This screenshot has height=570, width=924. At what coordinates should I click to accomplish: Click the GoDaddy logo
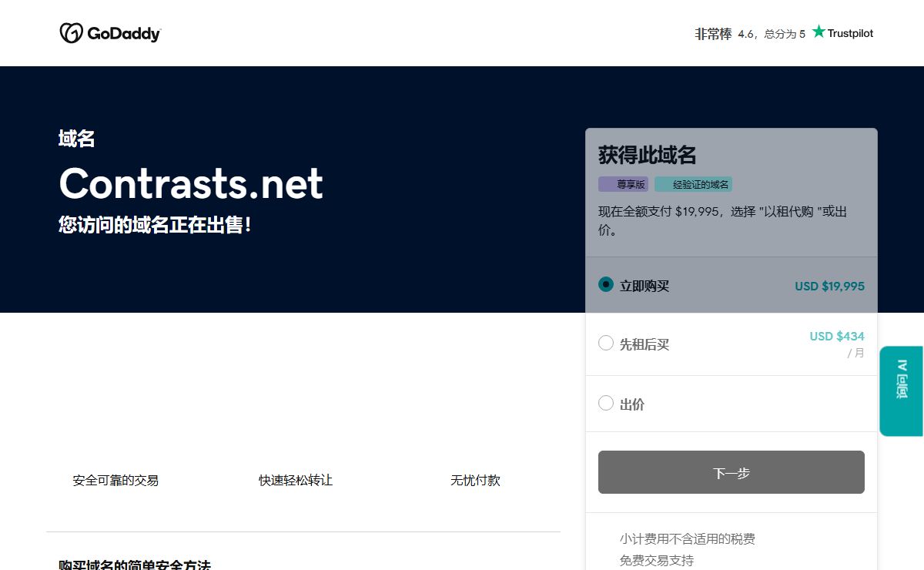(x=110, y=33)
